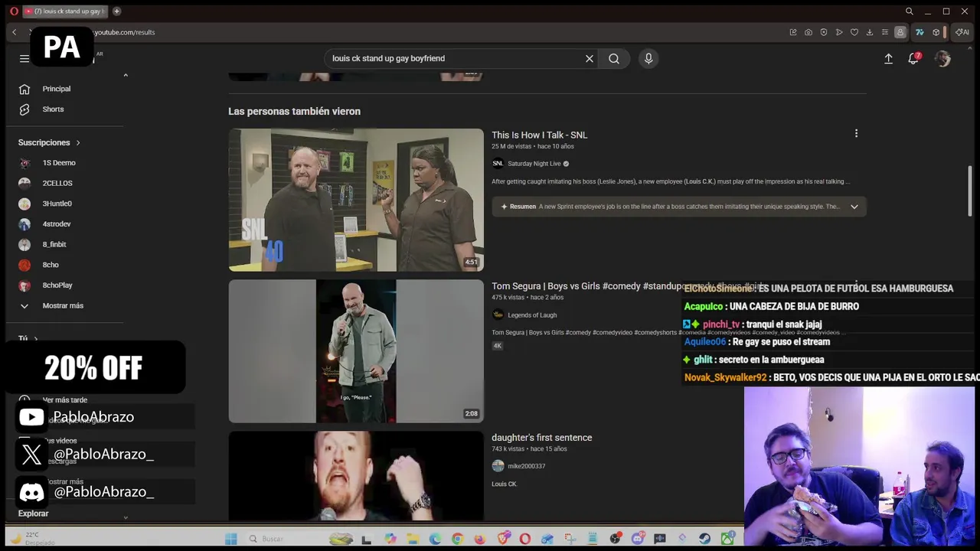Open Legends of Laugh channel

(531, 315)
